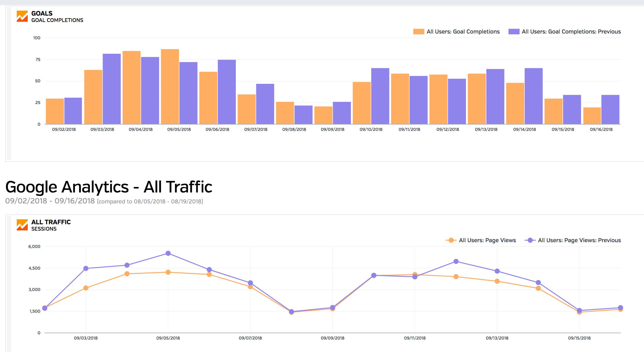Click the Google Analytics - All Traffic heading

(109, 187)
